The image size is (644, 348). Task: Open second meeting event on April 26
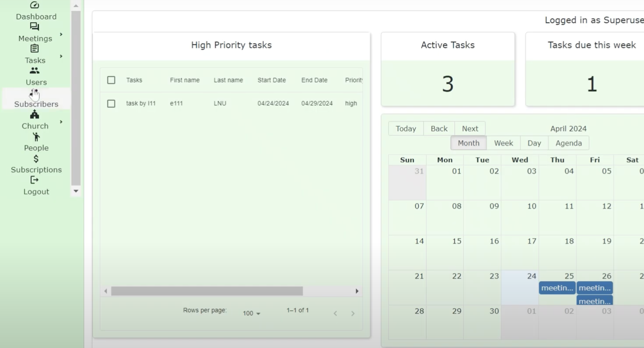[x=595, y=301]
